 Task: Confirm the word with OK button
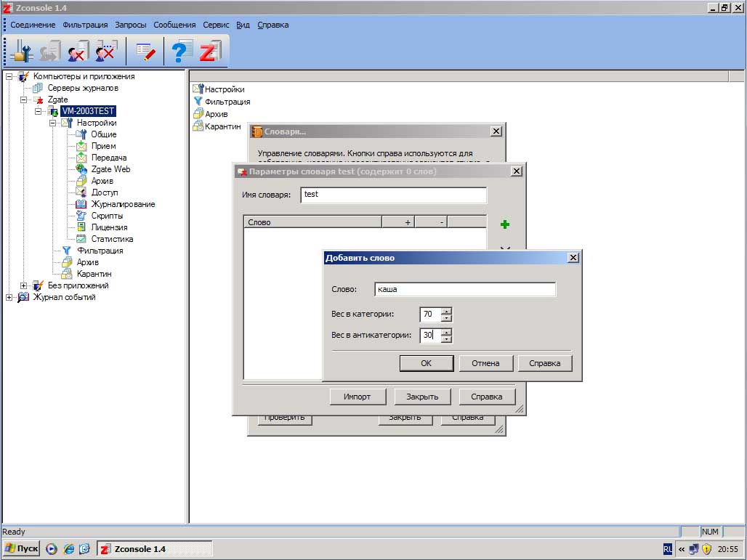tap(427, 363)
